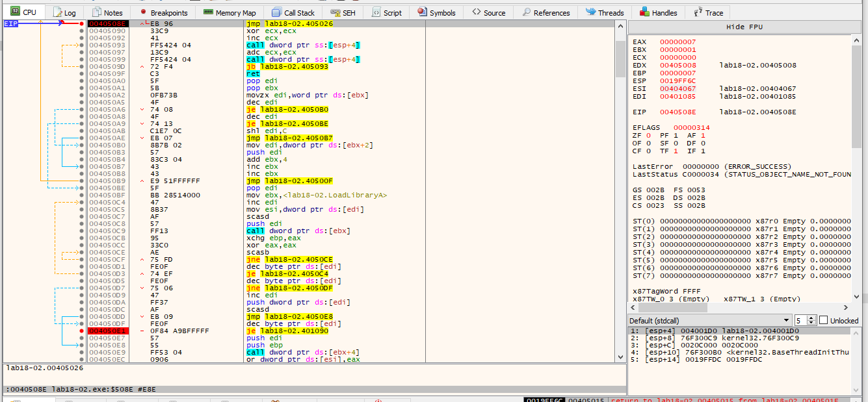Switch to the Breakpoints tab
The width and height of the screenshot is (868, 402).
click(163, 12)
